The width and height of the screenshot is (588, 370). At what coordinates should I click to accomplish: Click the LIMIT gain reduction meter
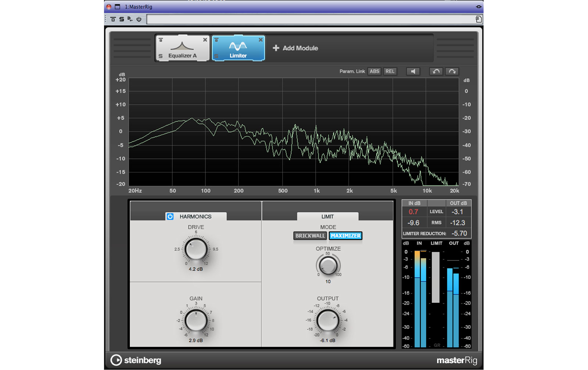(x=435, y=277)
